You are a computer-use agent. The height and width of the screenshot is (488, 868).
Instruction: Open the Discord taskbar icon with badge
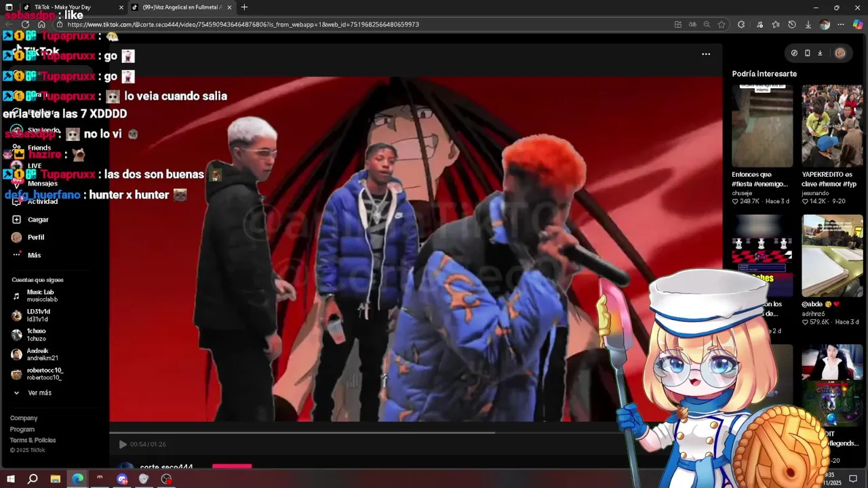(122, 479)
